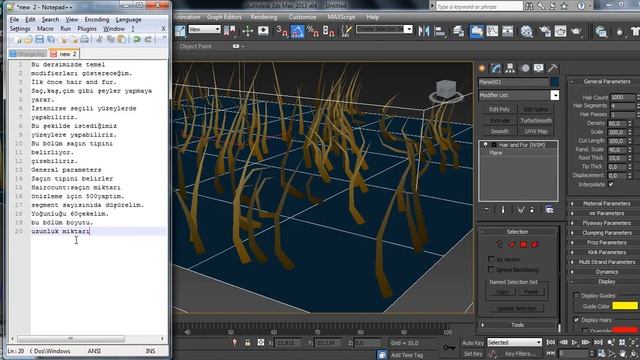Toggle the Auto Key button

coord(473,342)
